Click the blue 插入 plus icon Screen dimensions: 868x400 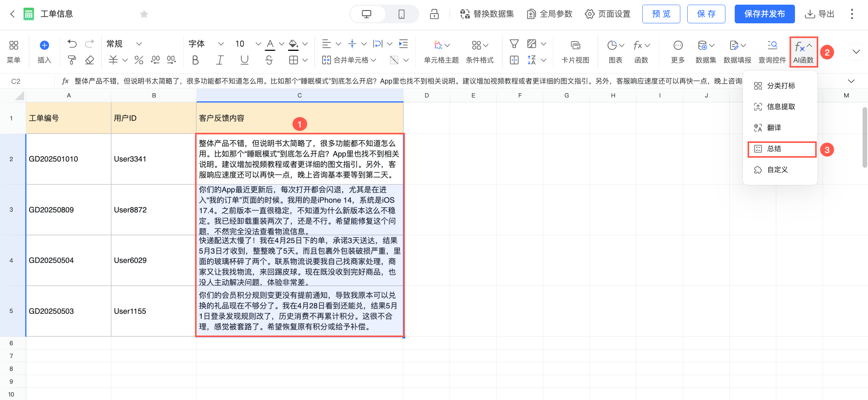[44, 45]
